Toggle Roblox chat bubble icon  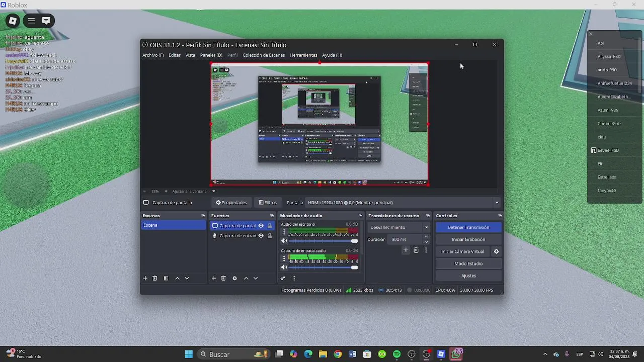(x=46, y=21)
